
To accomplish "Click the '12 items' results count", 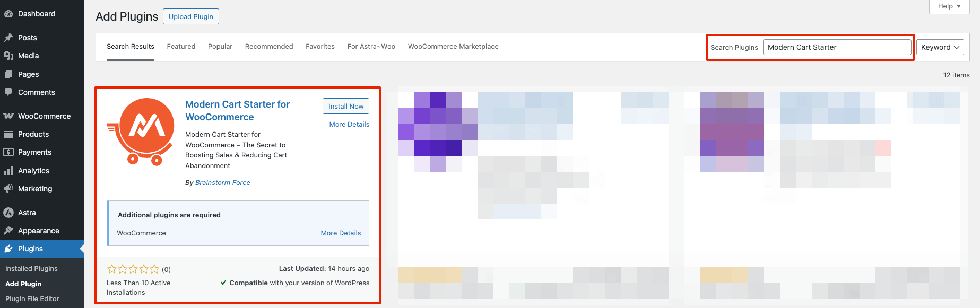I will [956, 75].
